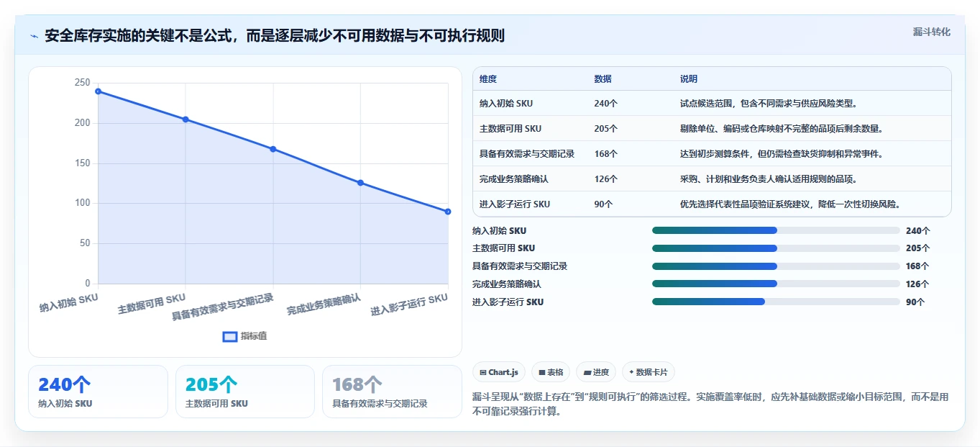Click x-axis label 主数据可用 SKU
Screen dimensions: 980x447
click(x=152, y=304)
